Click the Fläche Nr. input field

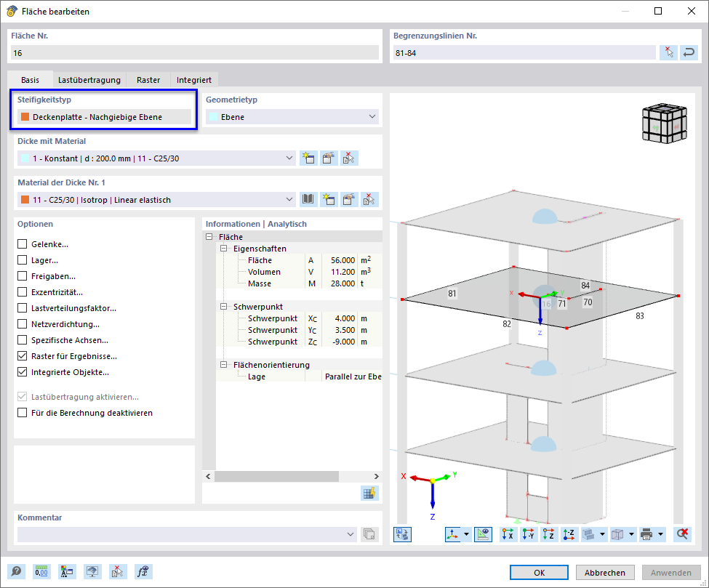point(194,53)
